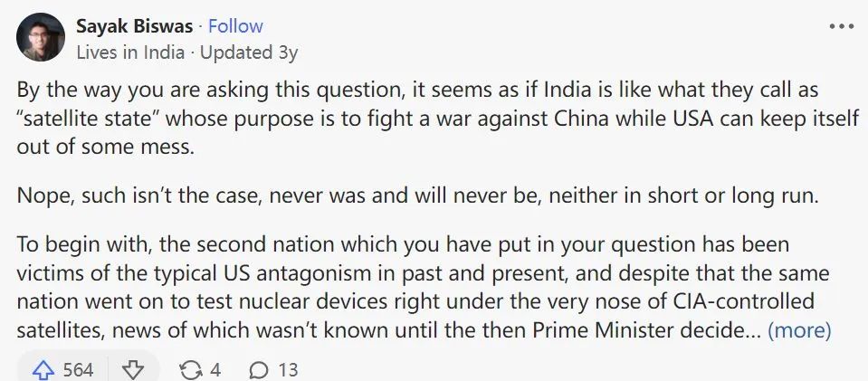
Task: Click the comment count 13
Action: click(288, 369)
